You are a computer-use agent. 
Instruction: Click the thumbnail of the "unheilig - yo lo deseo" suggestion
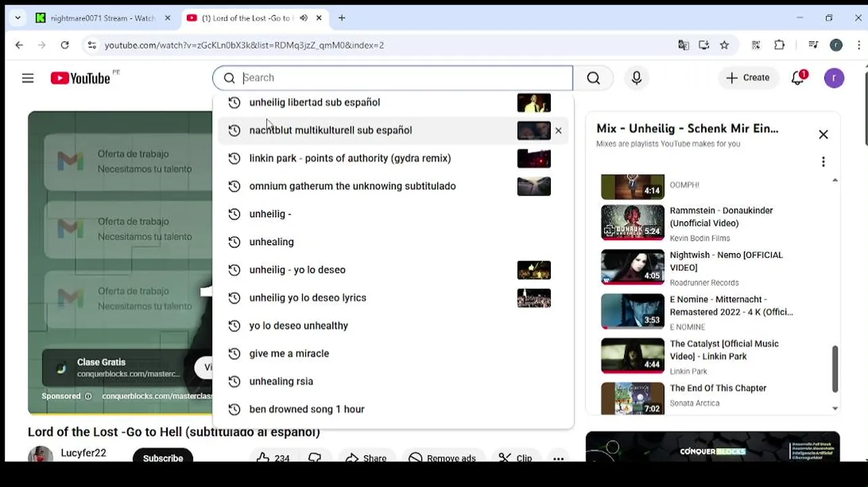tap(534, 270)
